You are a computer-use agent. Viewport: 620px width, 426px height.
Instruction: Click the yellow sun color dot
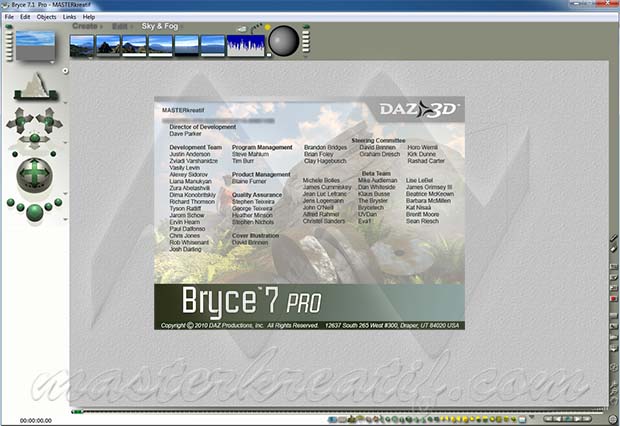point(267,27)
